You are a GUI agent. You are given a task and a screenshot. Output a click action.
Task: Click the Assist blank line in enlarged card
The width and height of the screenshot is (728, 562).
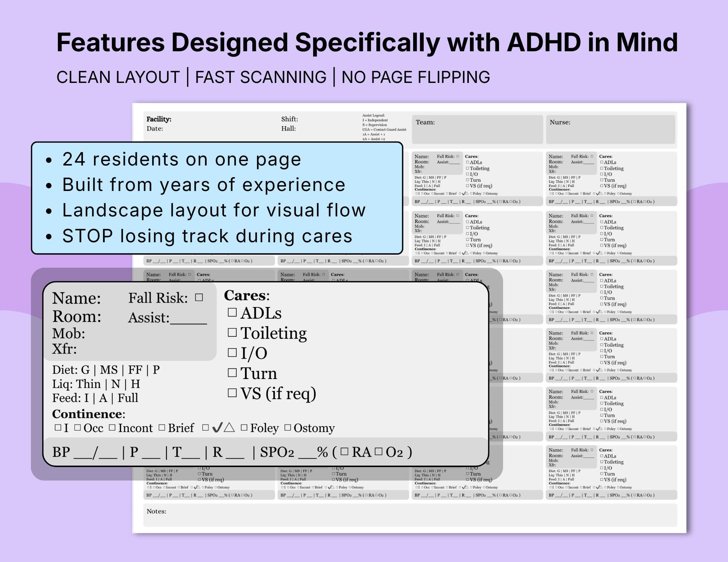pyautogui.click(x=189, y=319)
